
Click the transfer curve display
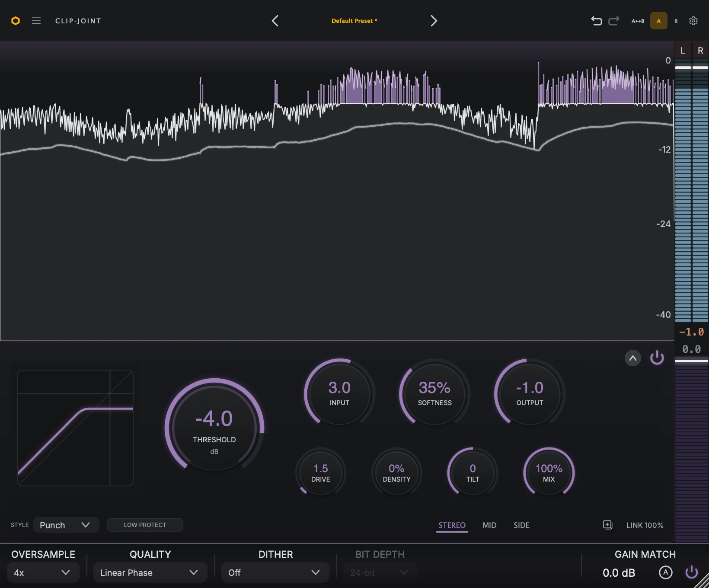[x=75, y=428]
